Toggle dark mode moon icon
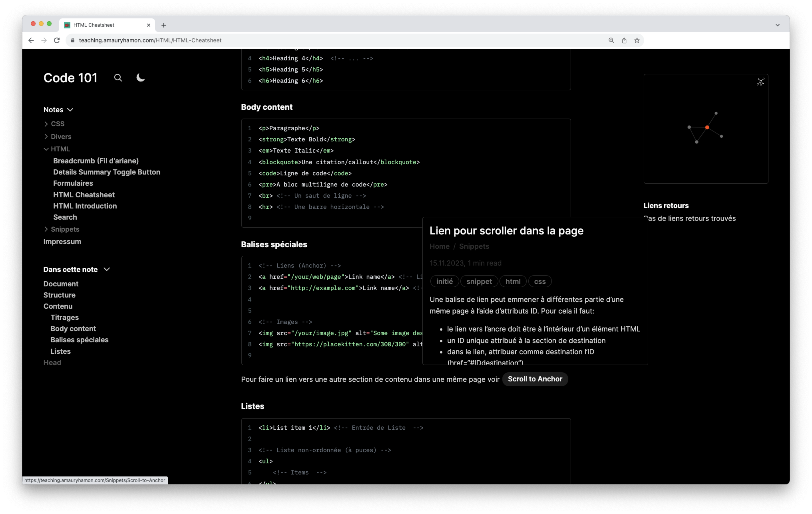 point(140,78)
